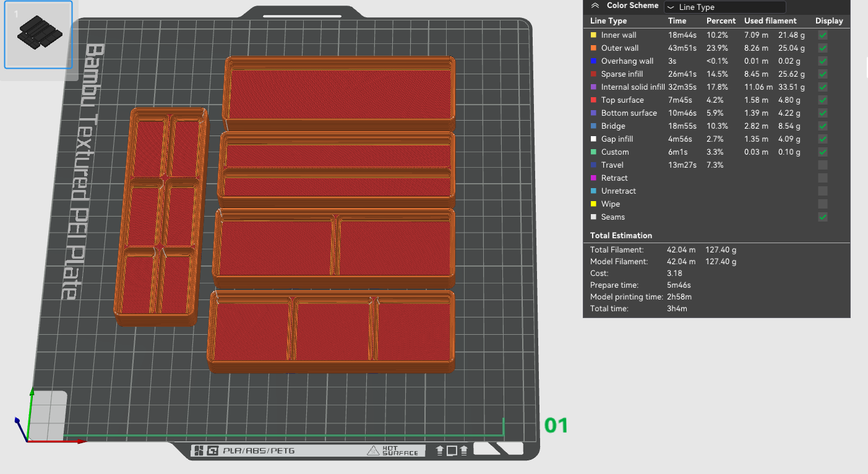Hide Outer wall lines via Display checkbox
868x474 pixels.
pos(822,48)
